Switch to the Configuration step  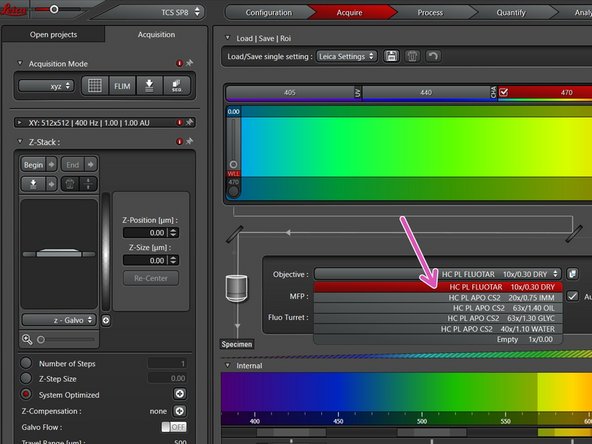(x=268, y=12)
